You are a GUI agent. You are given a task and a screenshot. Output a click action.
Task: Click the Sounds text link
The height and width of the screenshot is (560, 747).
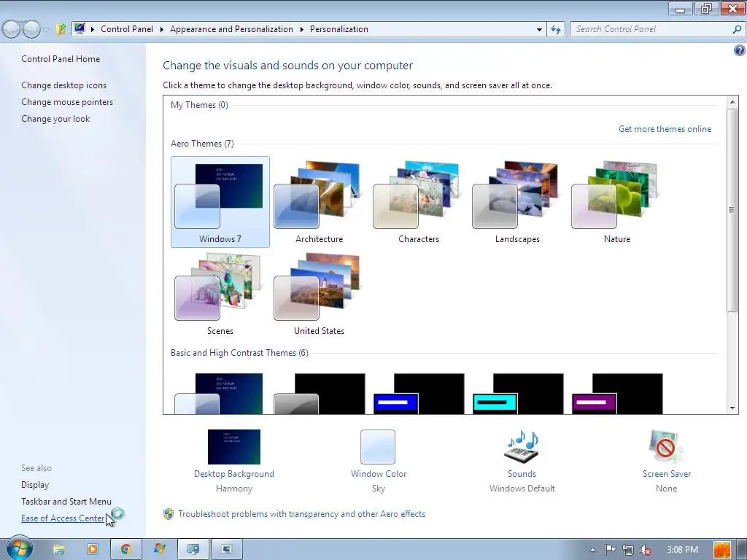(x=522, y=474)
